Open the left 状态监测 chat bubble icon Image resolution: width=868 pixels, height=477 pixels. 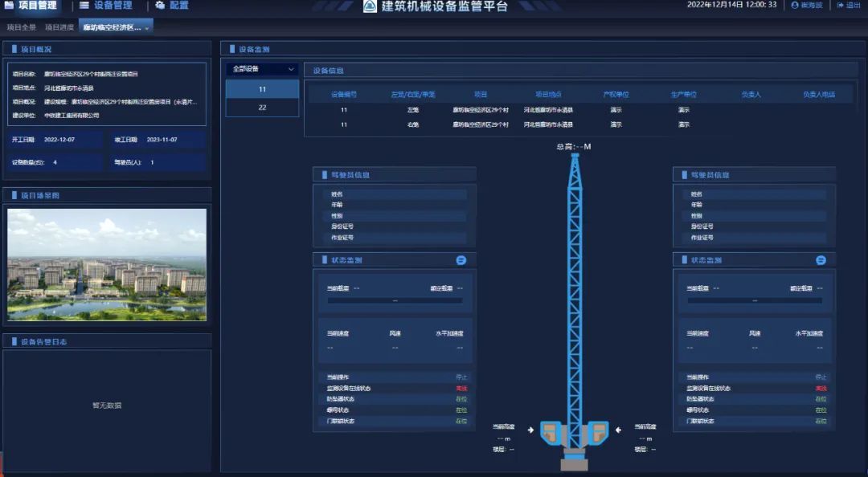coord(461,260)
